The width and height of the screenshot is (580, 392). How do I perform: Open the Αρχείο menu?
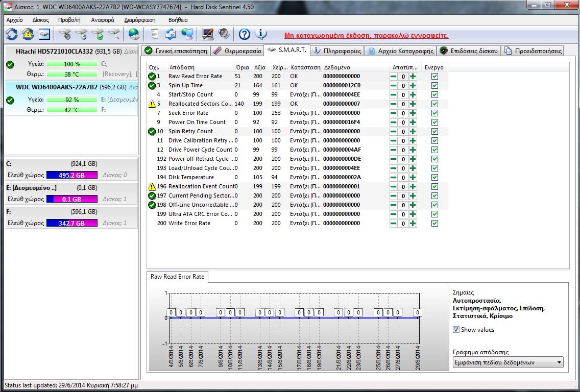click(x=14, y=20)
